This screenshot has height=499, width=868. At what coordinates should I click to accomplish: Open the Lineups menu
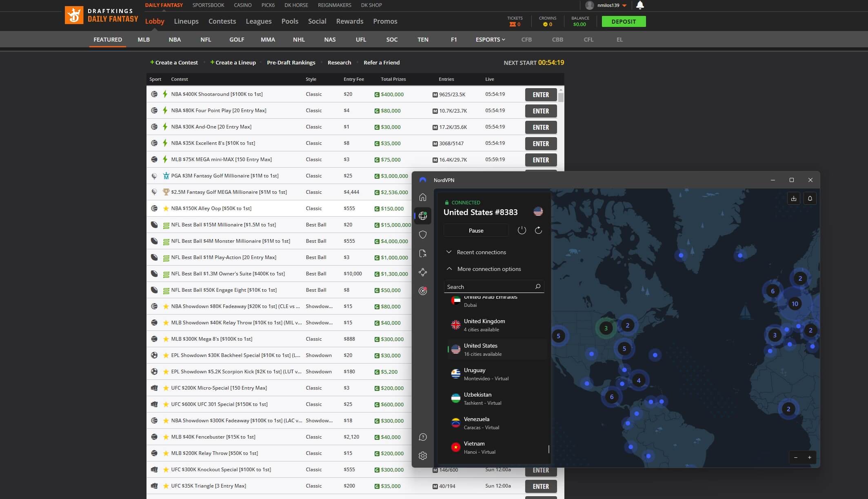tap(186, 21)
